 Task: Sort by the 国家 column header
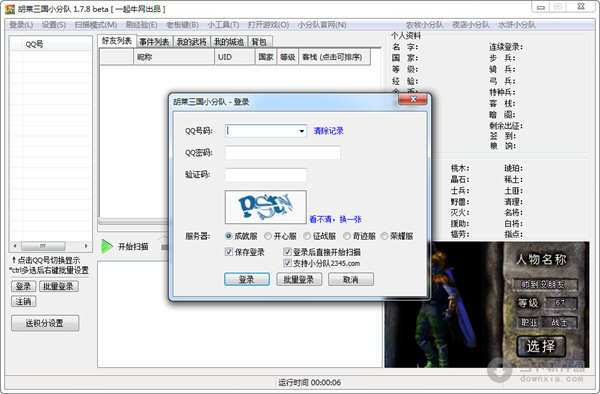(x=266, y=57)
